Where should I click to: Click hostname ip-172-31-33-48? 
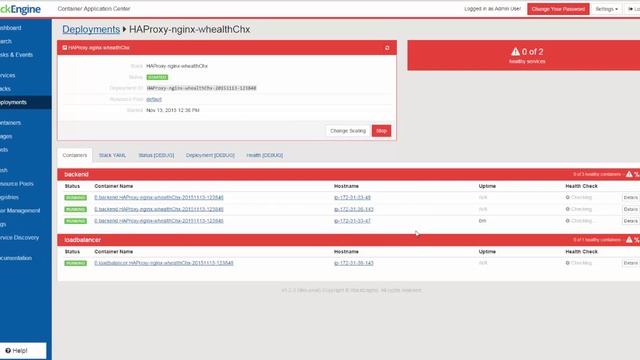(352, 198)
